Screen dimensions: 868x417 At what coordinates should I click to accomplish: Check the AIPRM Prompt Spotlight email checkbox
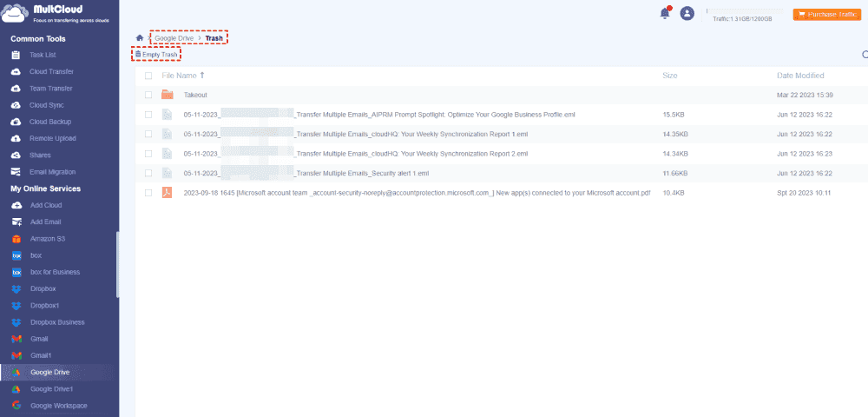tap(148, 115)
